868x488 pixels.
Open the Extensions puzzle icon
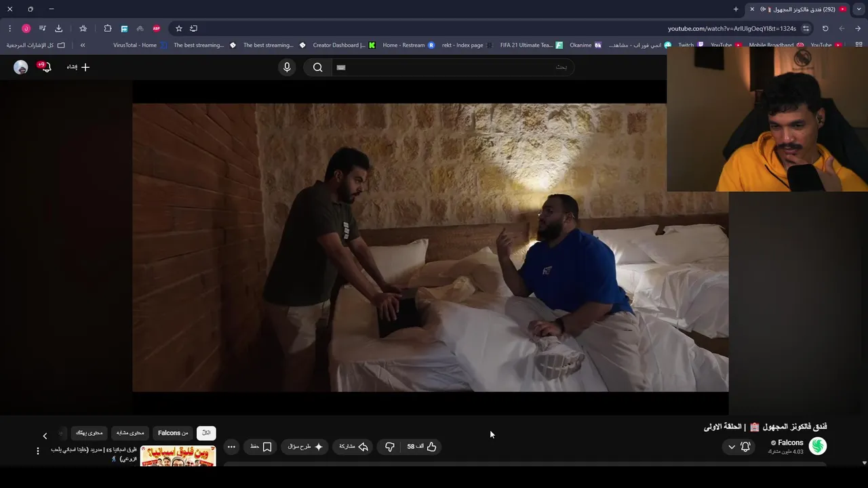[108, 28]
